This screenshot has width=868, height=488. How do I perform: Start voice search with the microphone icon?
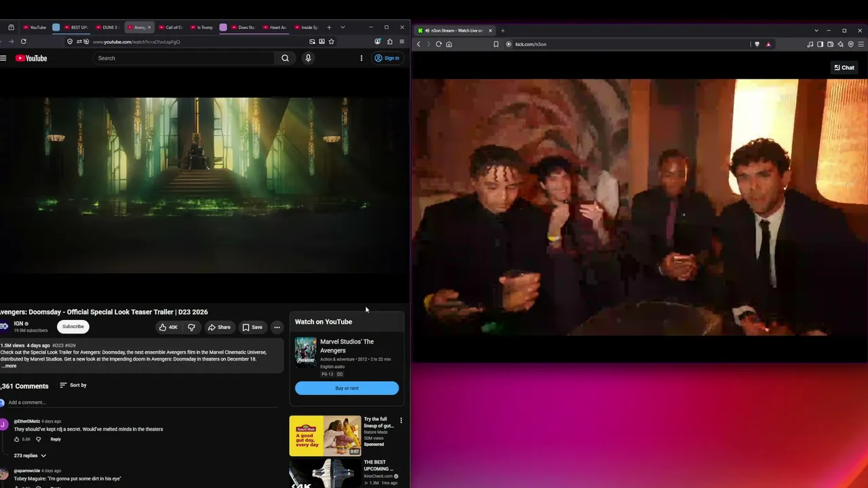point(308,58)
